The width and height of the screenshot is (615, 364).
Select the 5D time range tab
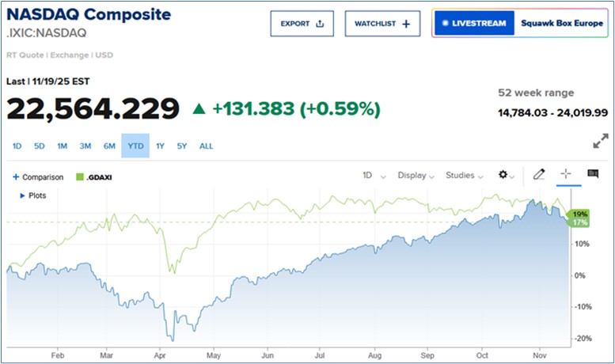click(x=40, y=146)
